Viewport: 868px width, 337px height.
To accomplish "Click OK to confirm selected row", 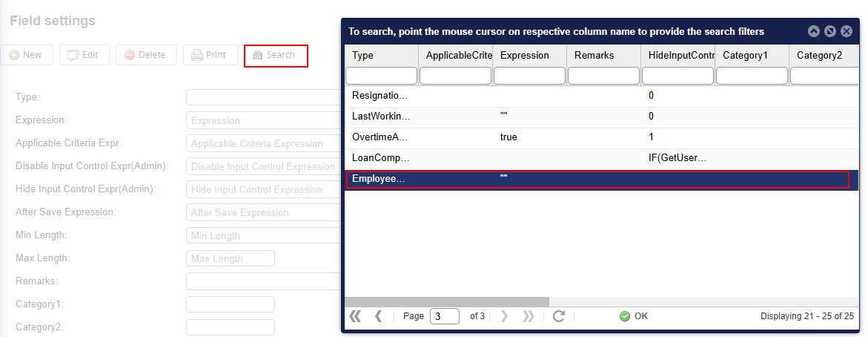I will (634, 316).
